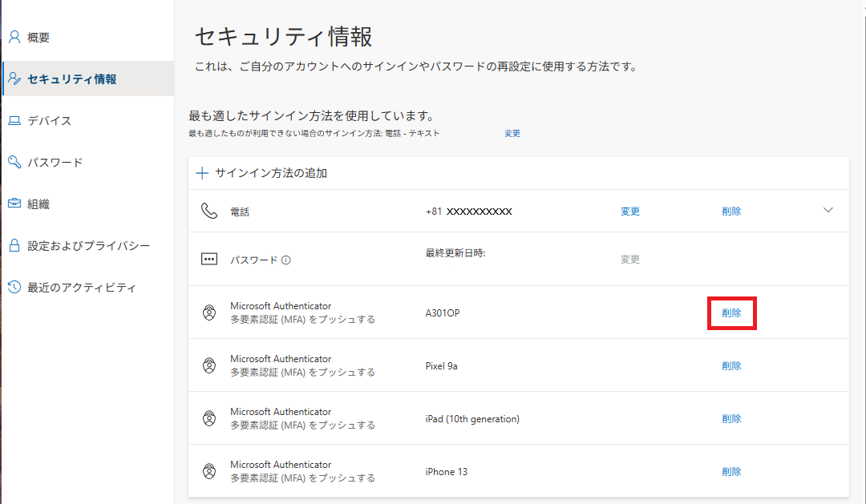Screen dimensions: 866x504
Task: Open 概要 in the sidebar
Action: tap(38, 38)
